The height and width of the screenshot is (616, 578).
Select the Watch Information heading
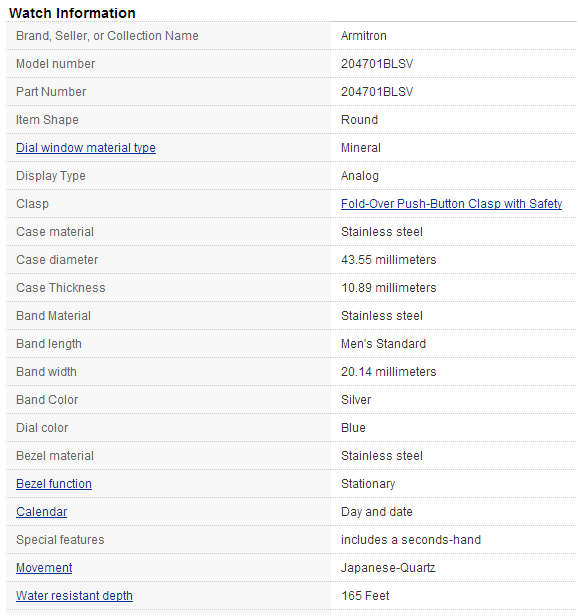pyautogui.click(x=72, y=13)
